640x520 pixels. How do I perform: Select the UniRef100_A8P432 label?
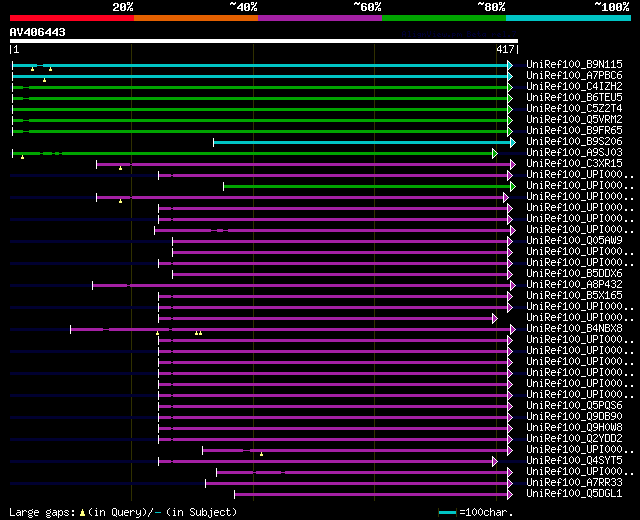tap(574, 285)
